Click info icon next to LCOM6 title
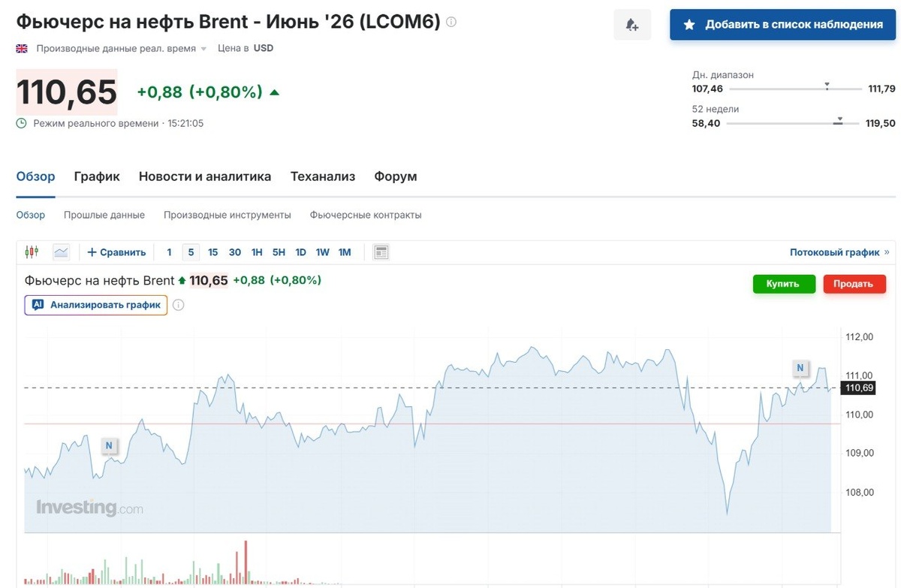901x588 pixels. click(x=451, y=22)
